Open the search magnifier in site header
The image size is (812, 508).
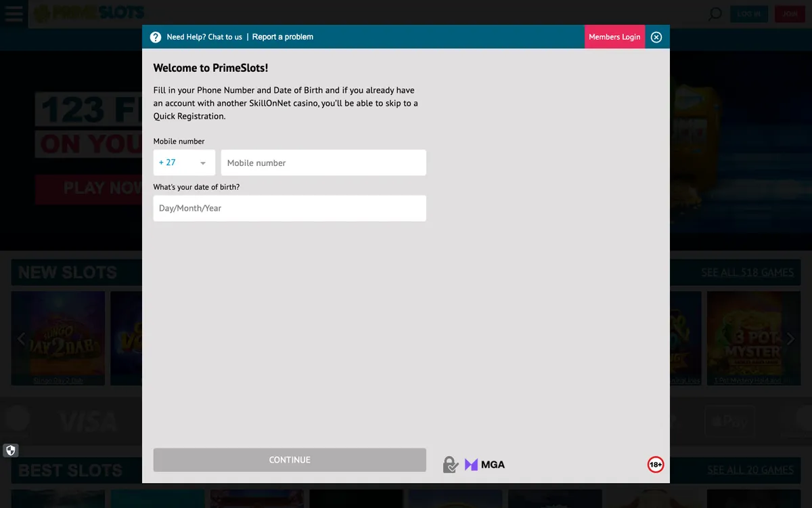715,14
